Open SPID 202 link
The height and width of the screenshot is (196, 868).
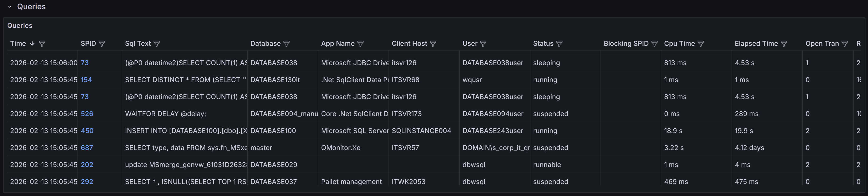(x=87, y=165)
